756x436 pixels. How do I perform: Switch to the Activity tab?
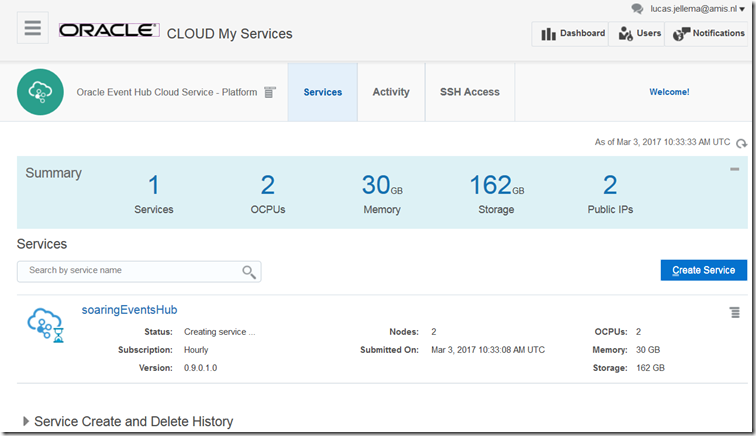pos(391,92)
